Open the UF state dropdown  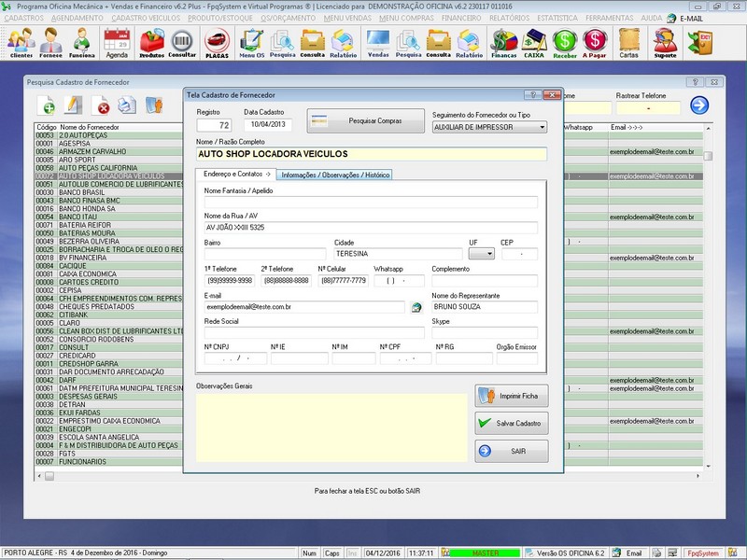pos(482,254)
